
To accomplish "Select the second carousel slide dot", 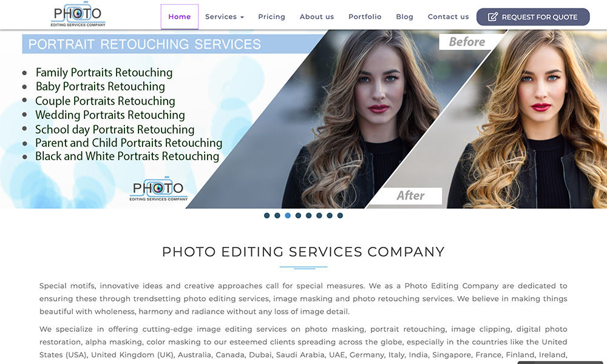I will tap(277, 215).
